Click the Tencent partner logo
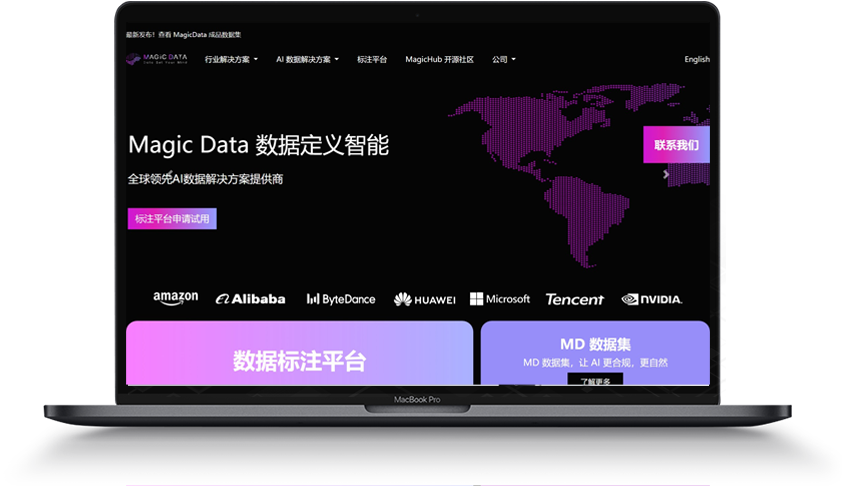This screenshot has height=486, width=842. point(574,299)
